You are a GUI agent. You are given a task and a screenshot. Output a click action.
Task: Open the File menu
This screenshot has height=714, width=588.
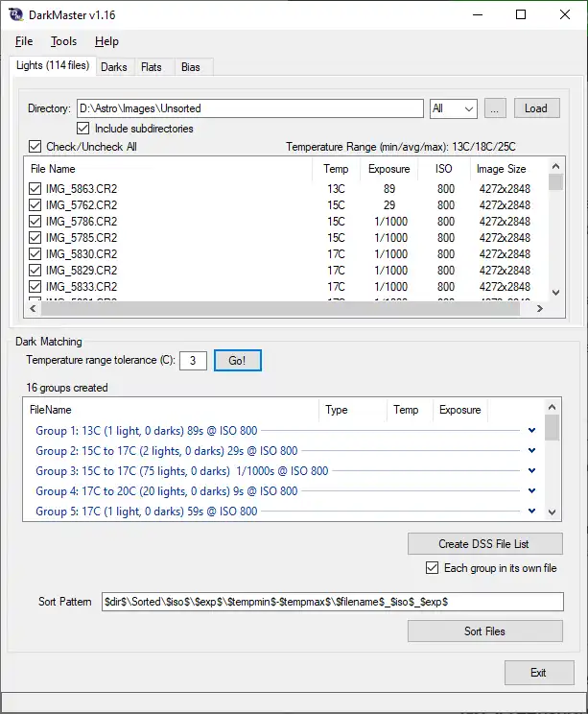tap(24, 41)
